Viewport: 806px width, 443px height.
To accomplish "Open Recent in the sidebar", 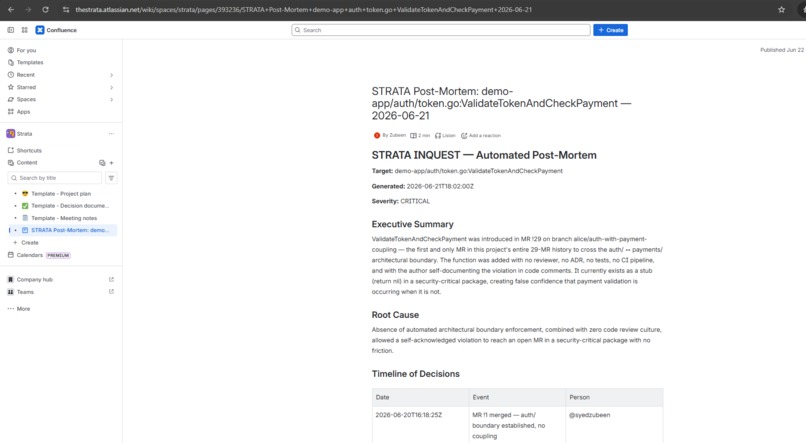I will pyautogui.click(x=26, y=75).
